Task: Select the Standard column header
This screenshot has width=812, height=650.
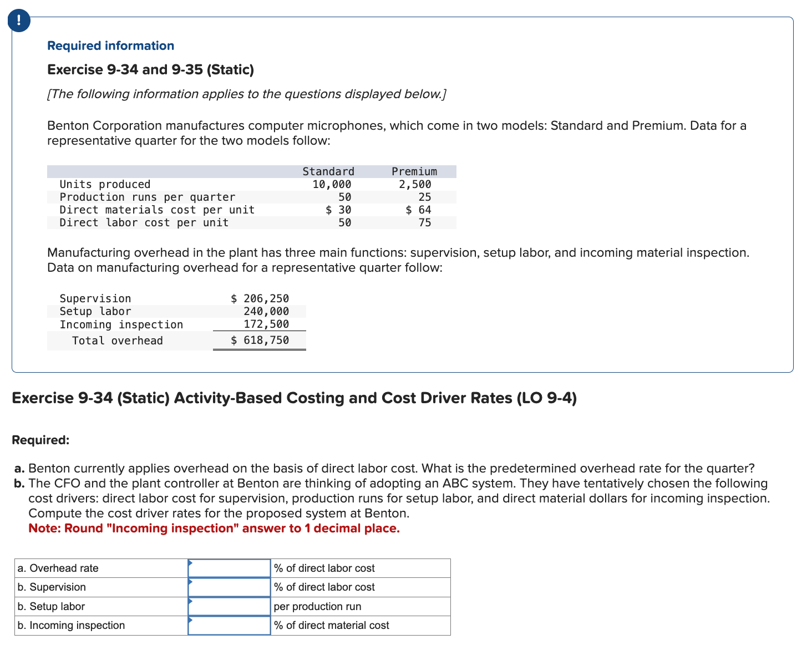Action: (327, 171)
